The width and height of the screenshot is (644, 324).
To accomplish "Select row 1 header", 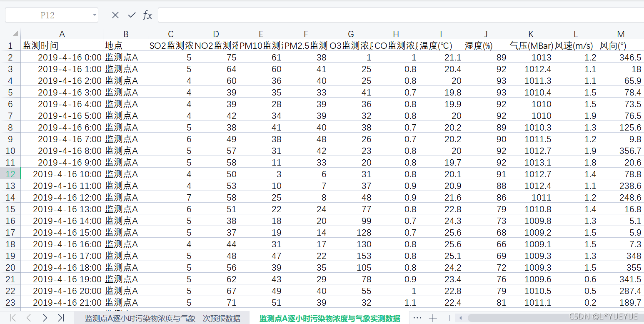I will click(x=10, y=45).
